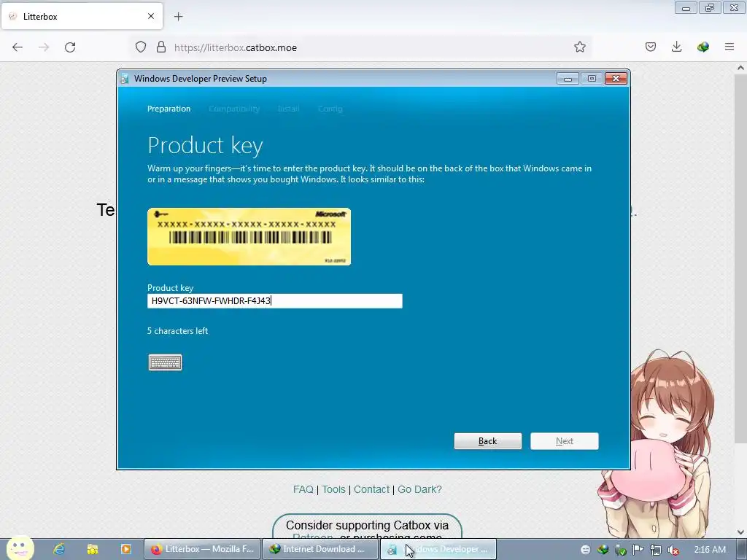
Task: Go back one page in Firefox
Action: pos(18,47)
